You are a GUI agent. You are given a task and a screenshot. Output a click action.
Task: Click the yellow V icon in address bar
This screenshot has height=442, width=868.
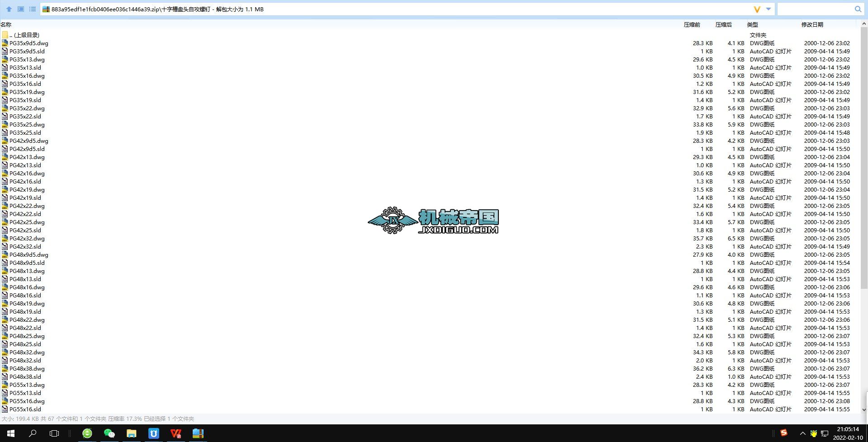757,9
